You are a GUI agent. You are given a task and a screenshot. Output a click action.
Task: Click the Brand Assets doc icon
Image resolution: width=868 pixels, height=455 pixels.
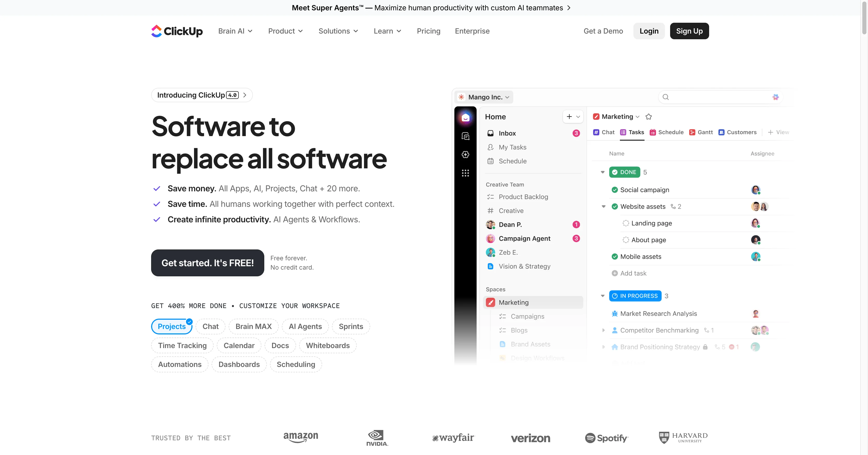pos(502,344)
